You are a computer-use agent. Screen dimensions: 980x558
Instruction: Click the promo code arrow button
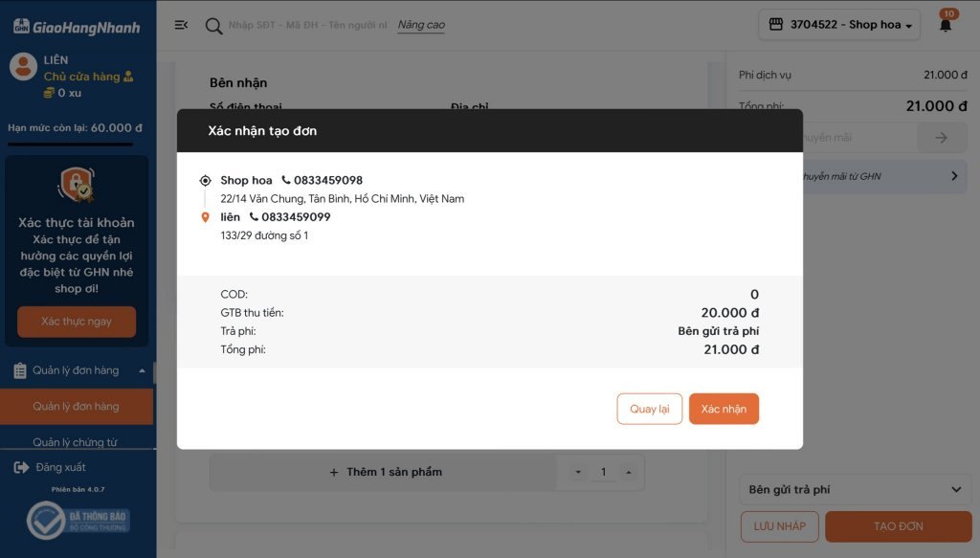(941, 138)
